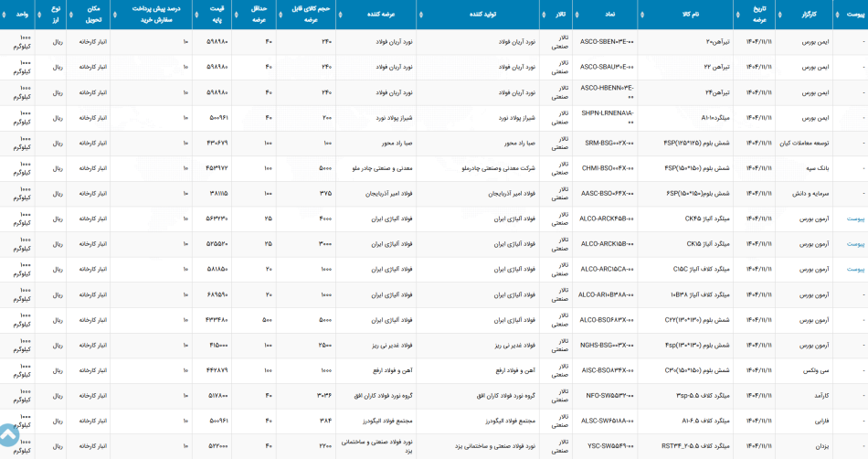This screenshot has height=459, width=868.
Task: Click base price ۴۵۳۹۷۷ cell
Action: [x=217, y=168]
